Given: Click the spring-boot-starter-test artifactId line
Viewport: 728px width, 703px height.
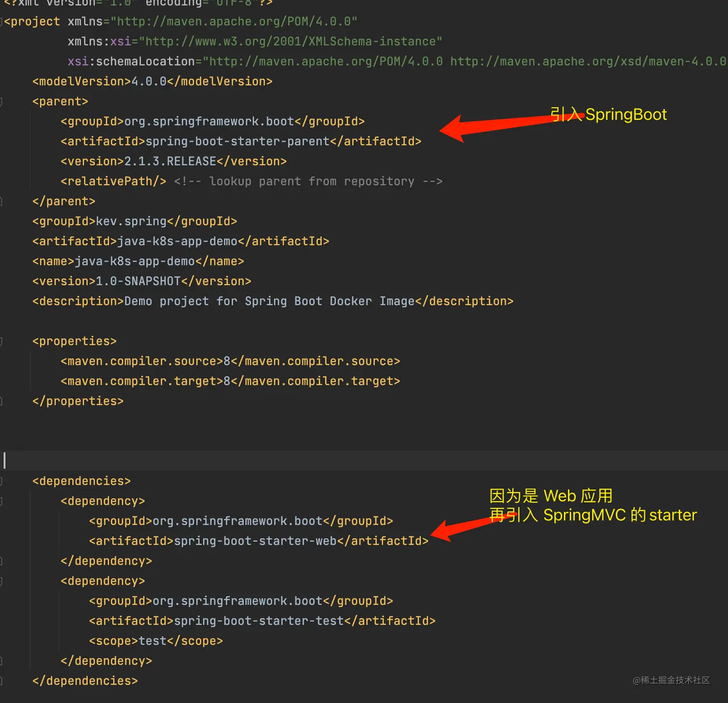Looking at the screenshot, I should point(262,621).
